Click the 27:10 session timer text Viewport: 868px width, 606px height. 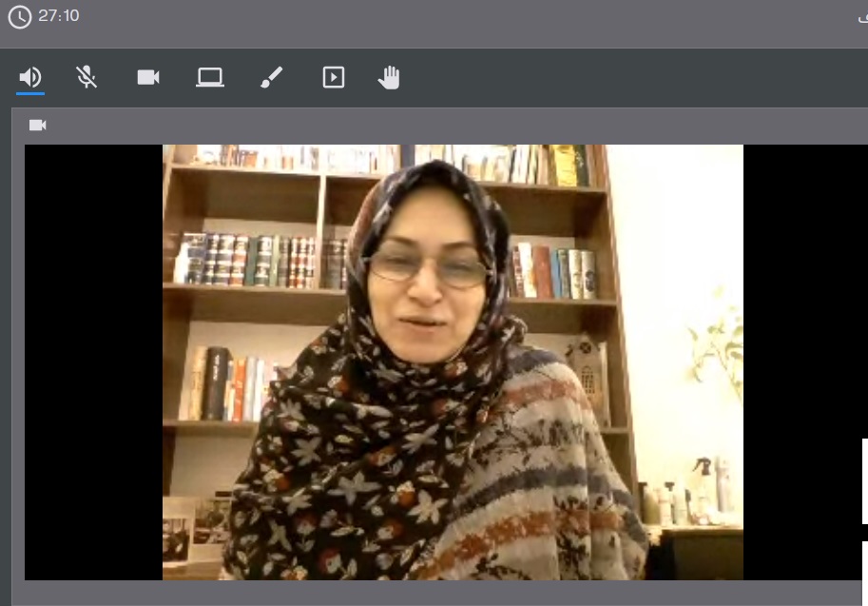[x=59, y=16]
